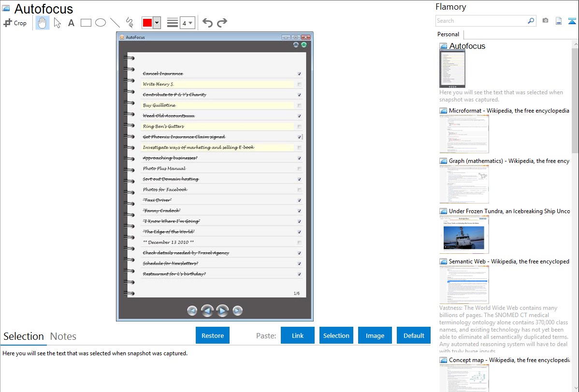
Task: Check off the Write Henry S. task
Action: pyautogui.click(x=299, y=84)
